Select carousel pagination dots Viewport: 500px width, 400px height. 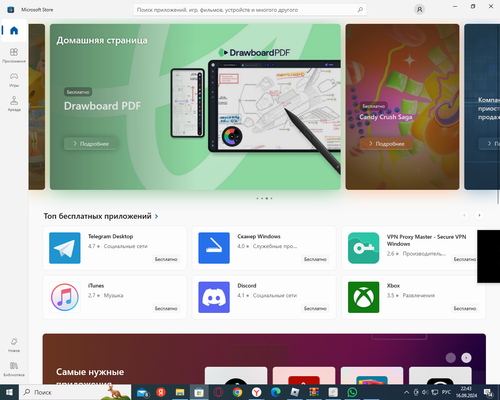[264, 198]
